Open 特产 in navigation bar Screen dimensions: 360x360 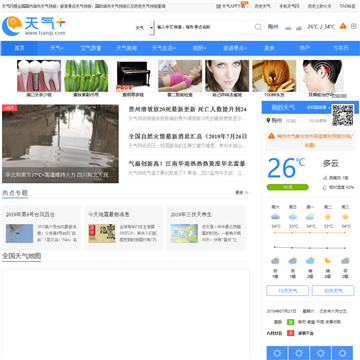(x=305, y=48)
